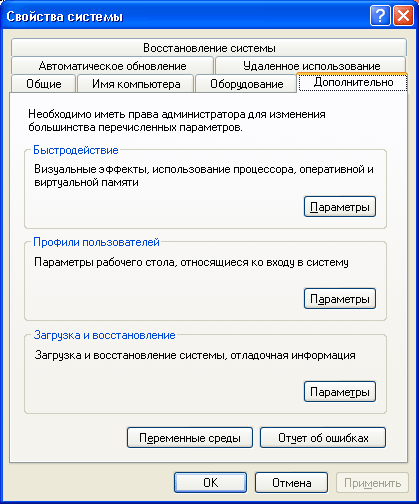Click the Переменные среды button
The width and height of the screenshot is (419, 504).
[x=190, y=438]
